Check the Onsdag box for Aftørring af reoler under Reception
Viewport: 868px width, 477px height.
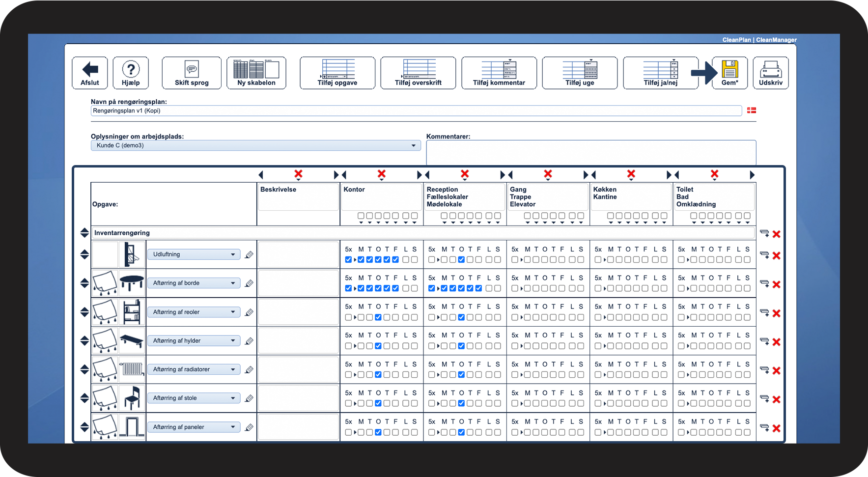[461, 317]
